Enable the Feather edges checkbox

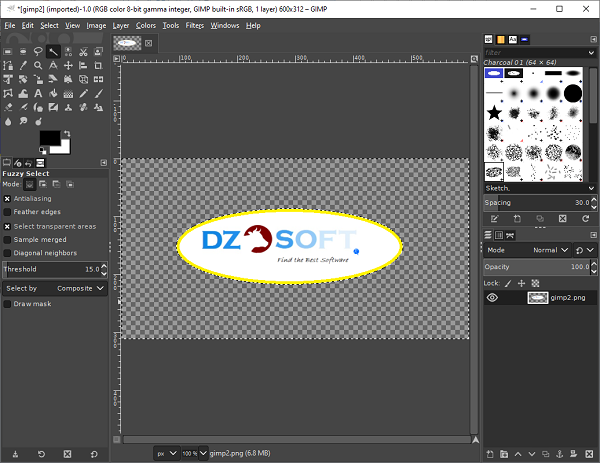point(7,212)
